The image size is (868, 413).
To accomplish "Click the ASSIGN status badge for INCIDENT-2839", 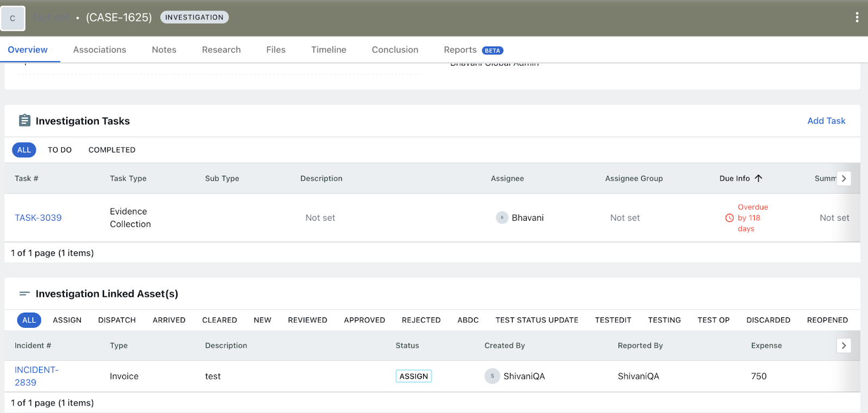I will (414, 376).
